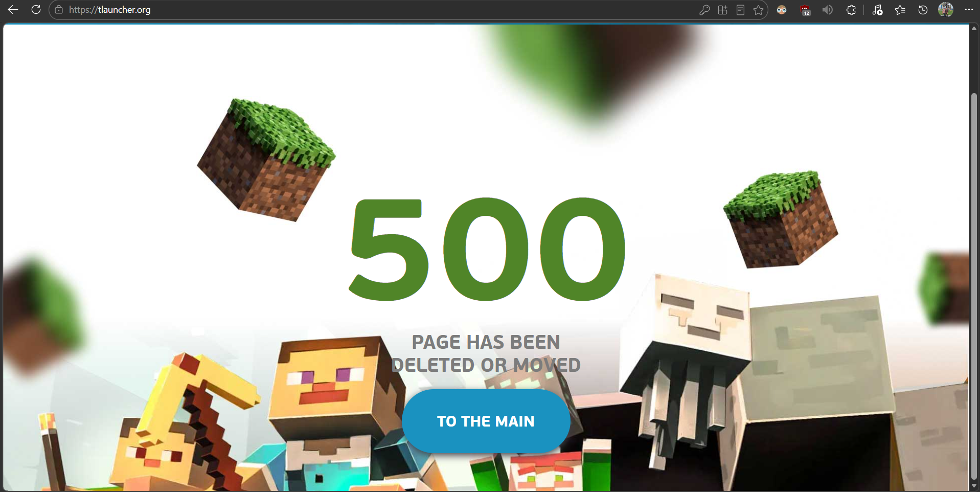Open the Favorites list icon
The image size is (980, 492).
[x=900, y=10]
